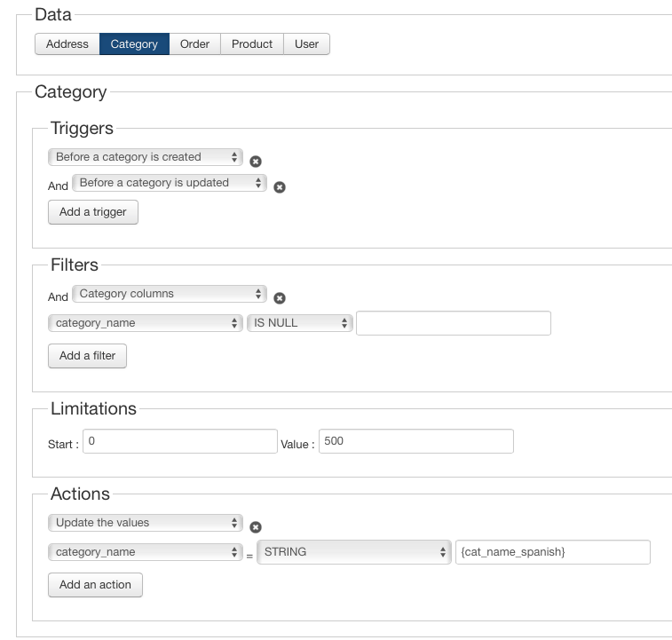Remove the 'Before a category is updated' trigger

280,187
